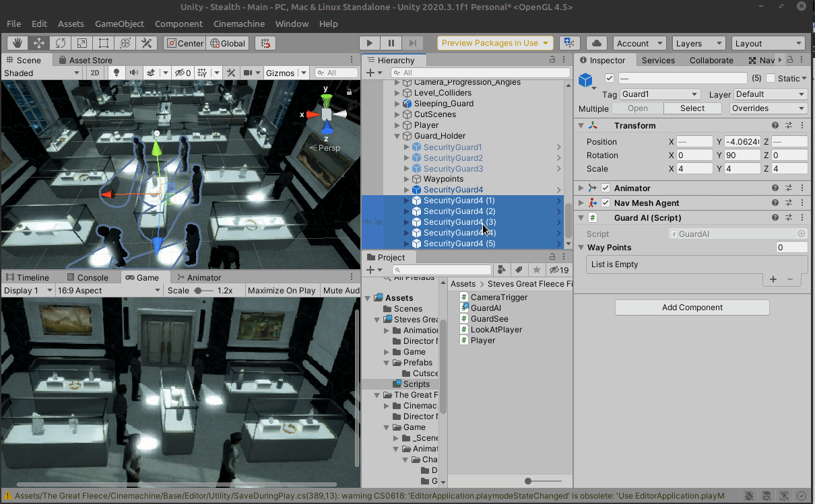Click the Project search by label icon
Viewport: 815px width, 504px height.
[x=519, y=270]
